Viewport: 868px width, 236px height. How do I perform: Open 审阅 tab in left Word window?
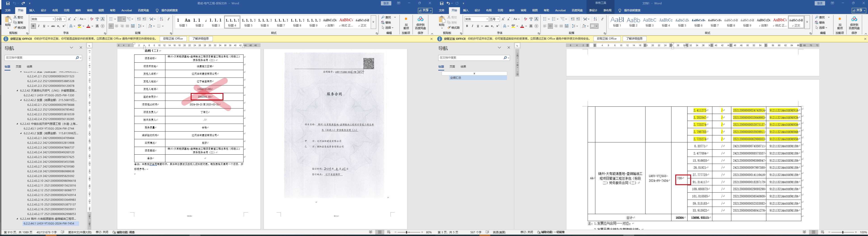90,10
